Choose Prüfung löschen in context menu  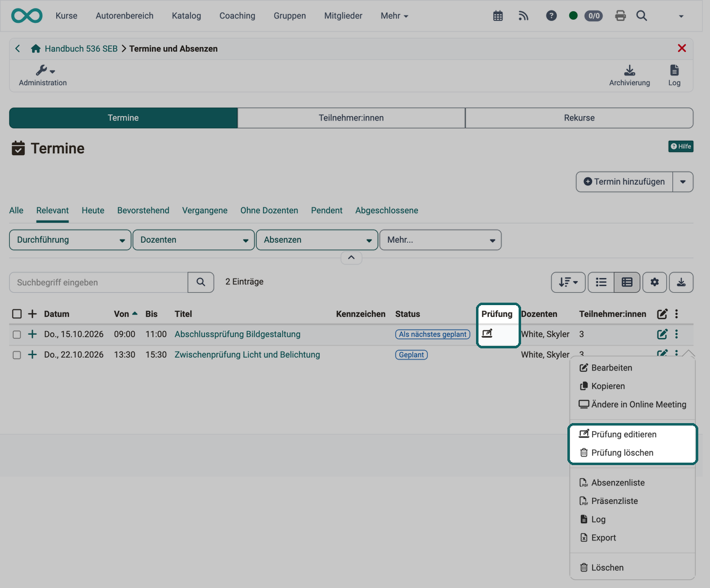pos(633,453)
